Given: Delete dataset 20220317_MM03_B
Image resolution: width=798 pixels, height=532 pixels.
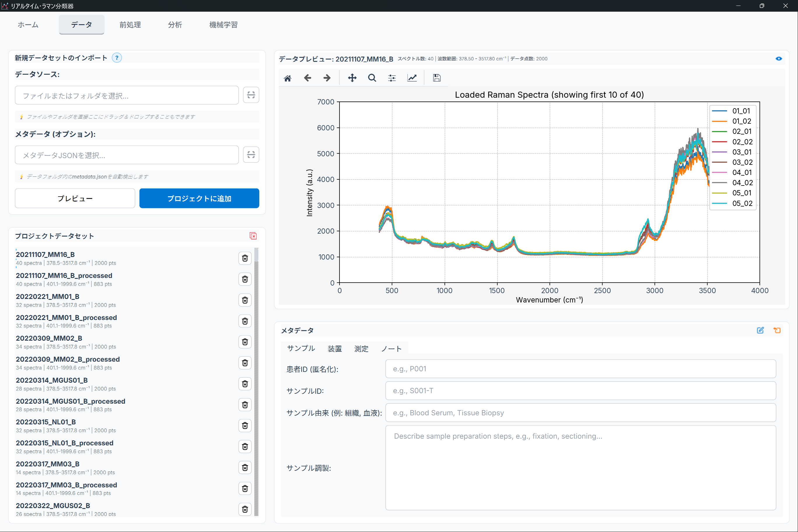Looking at the screenshot, I should 245,468.
